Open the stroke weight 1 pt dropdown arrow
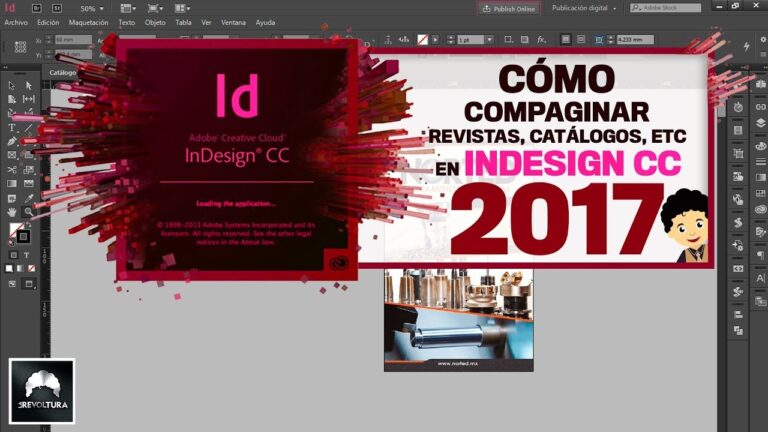This screenshot has width=768, height=432. [489, 40]
